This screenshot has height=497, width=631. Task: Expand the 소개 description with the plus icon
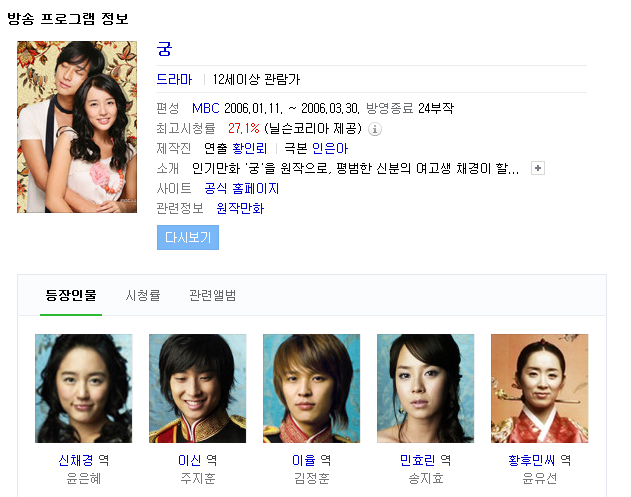(x=538, y=168)
